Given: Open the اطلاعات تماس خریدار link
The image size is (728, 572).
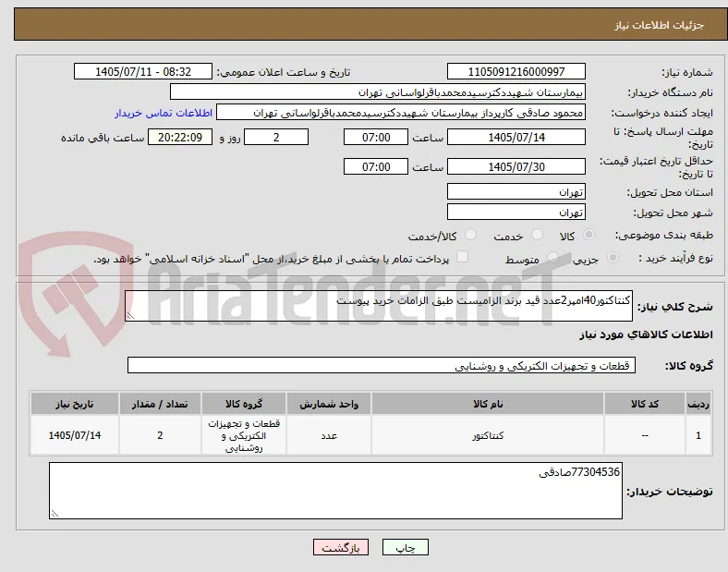Looking at the screenshot, I should click(x=164, y=114).
